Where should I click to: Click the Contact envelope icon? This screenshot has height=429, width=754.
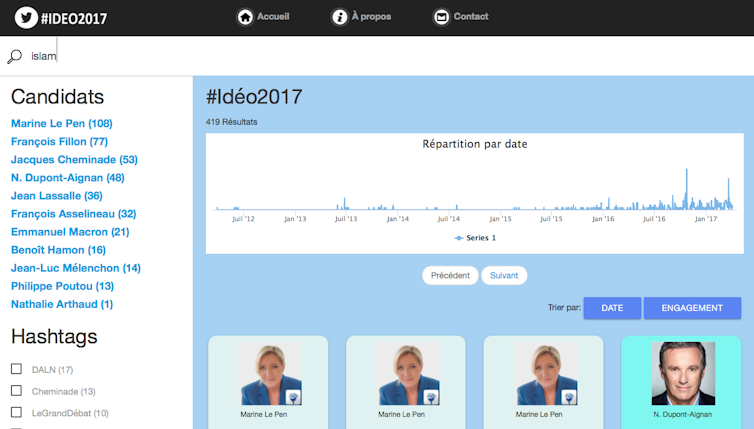[x=441, y=17]
